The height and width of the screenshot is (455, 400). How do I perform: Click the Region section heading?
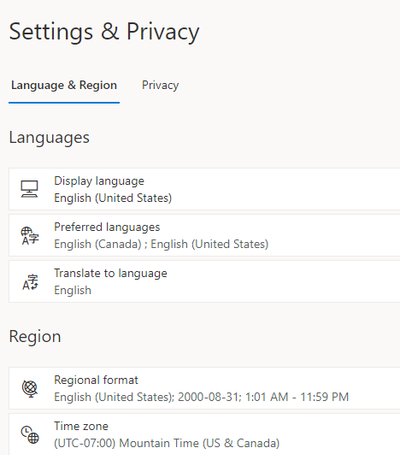pyautogui.click(x=35, y=336)
